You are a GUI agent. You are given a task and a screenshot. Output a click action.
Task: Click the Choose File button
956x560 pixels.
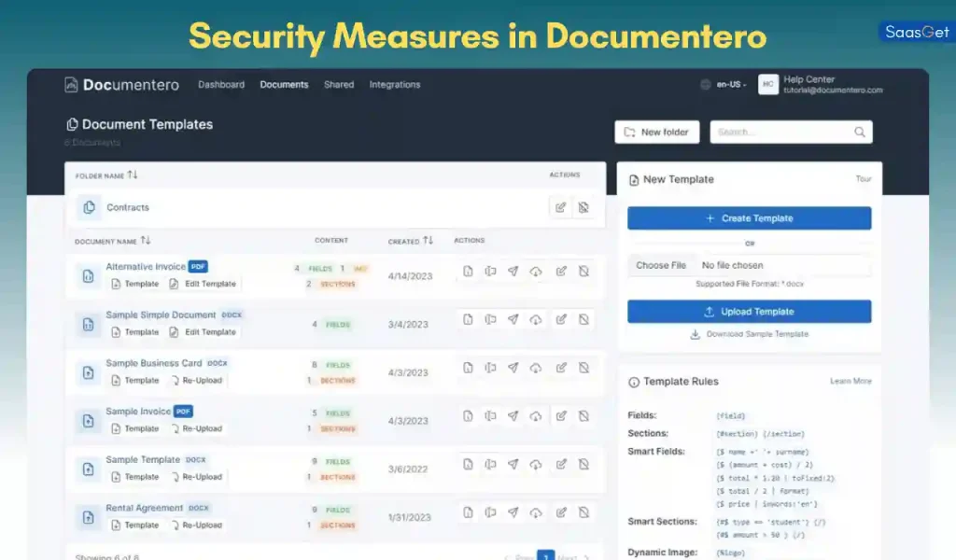coord(661,266)
